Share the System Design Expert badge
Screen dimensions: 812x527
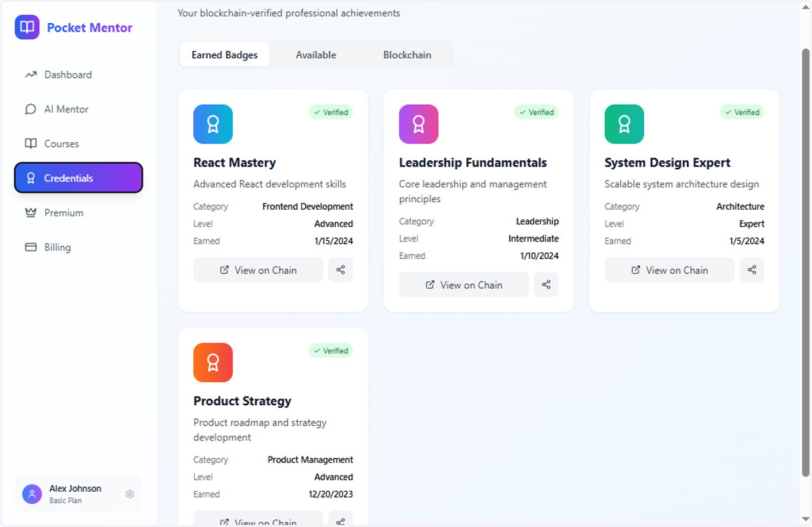(752, 270)
